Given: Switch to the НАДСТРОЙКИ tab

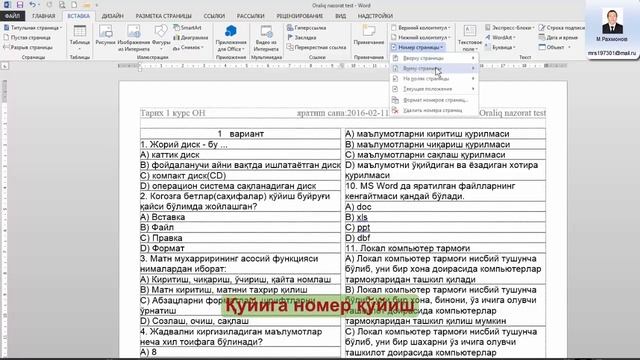Looking at the screenshot, I should tap(375, 16).
